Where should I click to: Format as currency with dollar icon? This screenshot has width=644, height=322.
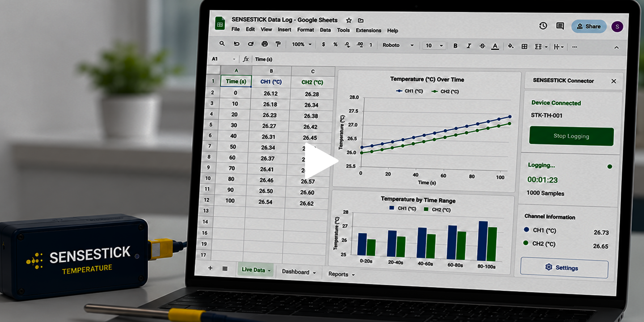[x=323, y=45]
